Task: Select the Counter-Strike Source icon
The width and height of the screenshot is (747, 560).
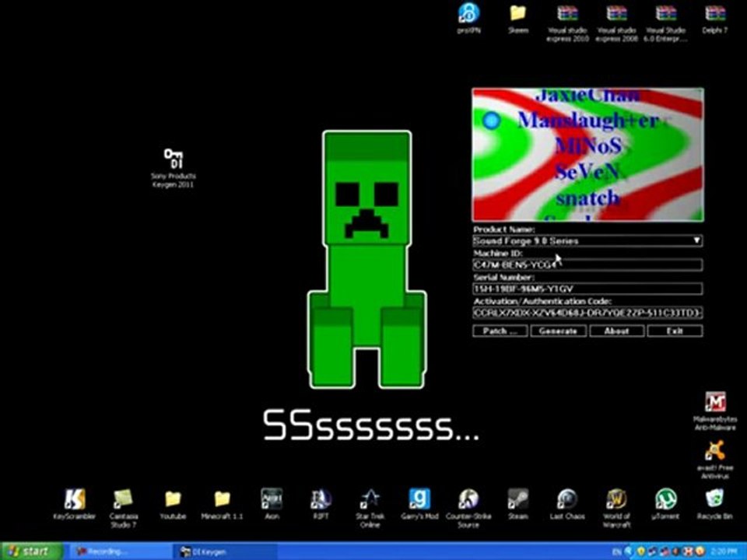Action: click(468, 508)
